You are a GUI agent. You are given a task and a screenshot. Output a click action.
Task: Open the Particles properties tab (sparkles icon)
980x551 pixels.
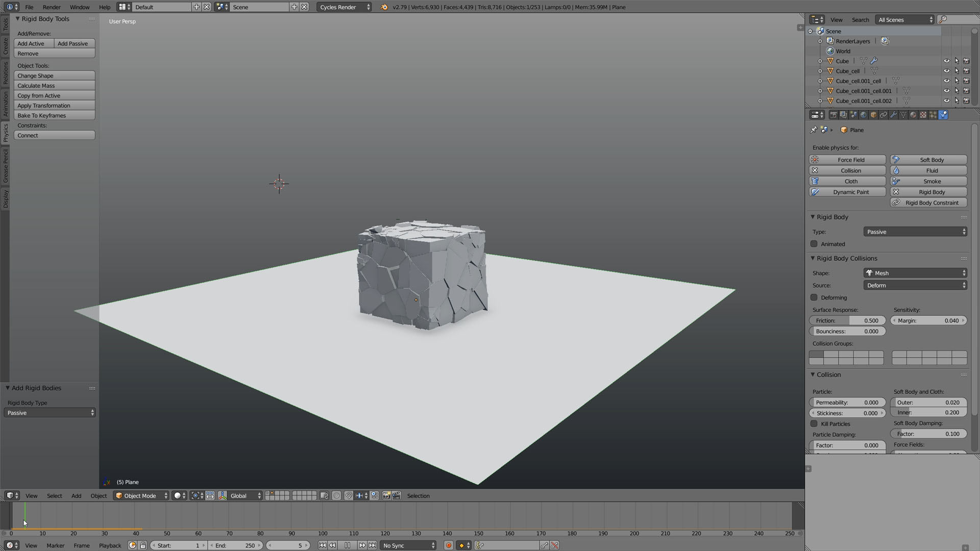click(x=933, y=115)
